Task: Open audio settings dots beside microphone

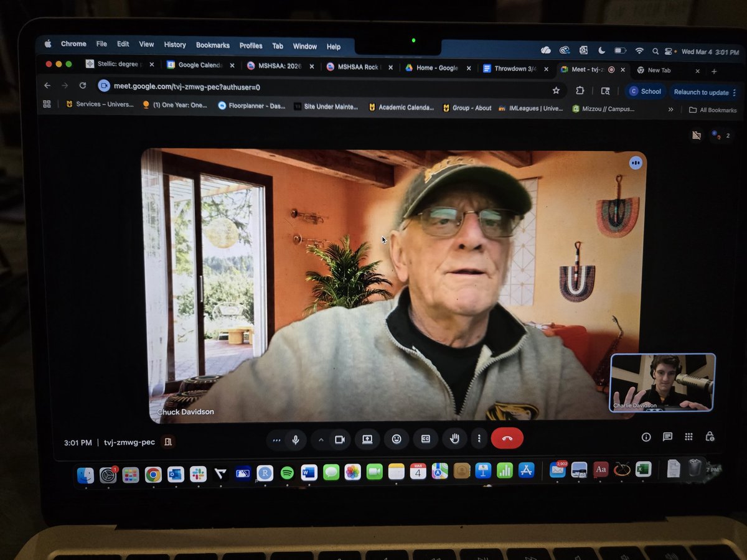Action: (x=276, y=440)
